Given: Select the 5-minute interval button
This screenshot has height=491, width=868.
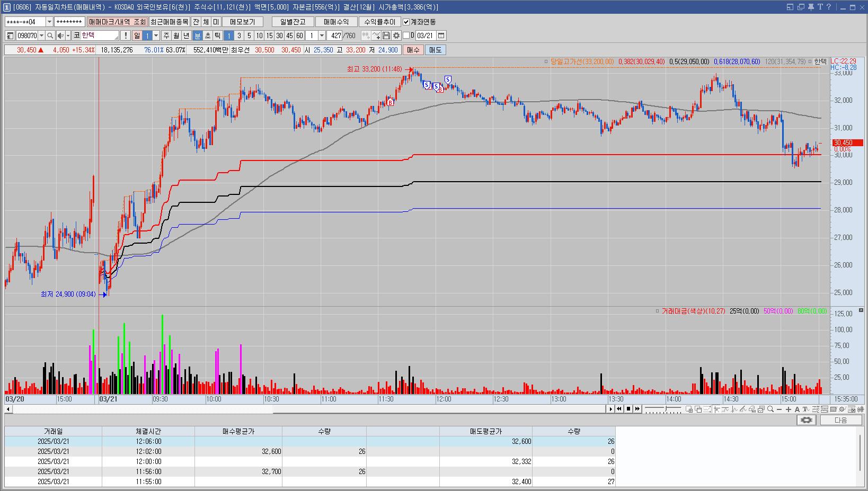Looking at the screenshot, I should click(x=249, y=35).
